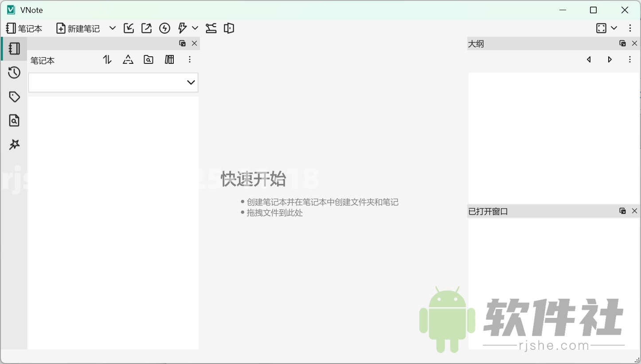Click the collapse-all arrow in outline panel

point(589,59)
